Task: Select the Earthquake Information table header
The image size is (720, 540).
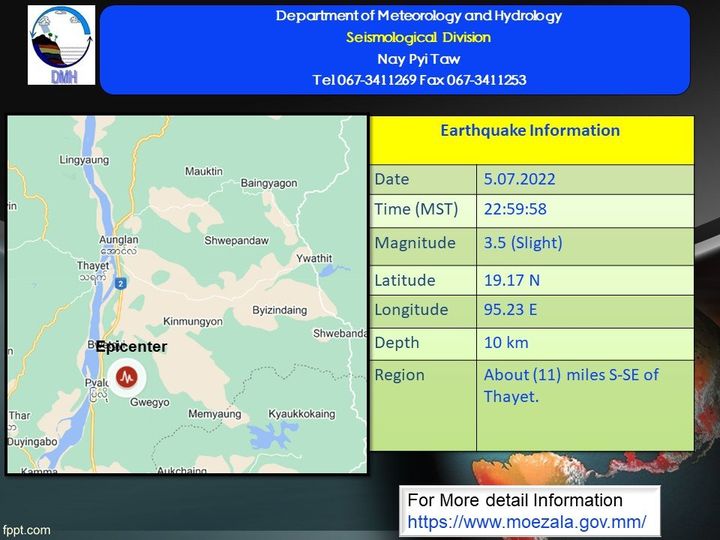Action: click(x=531, y=131)
